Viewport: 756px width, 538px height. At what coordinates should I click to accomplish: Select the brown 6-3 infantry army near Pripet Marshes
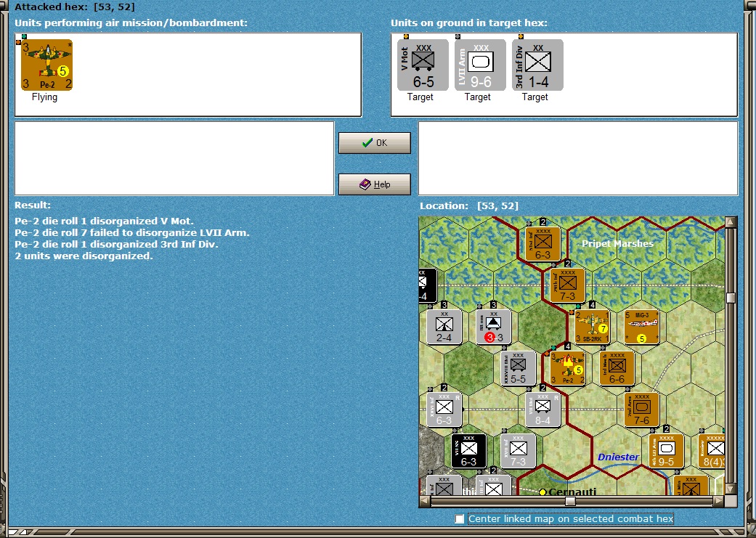pos(543,244)
